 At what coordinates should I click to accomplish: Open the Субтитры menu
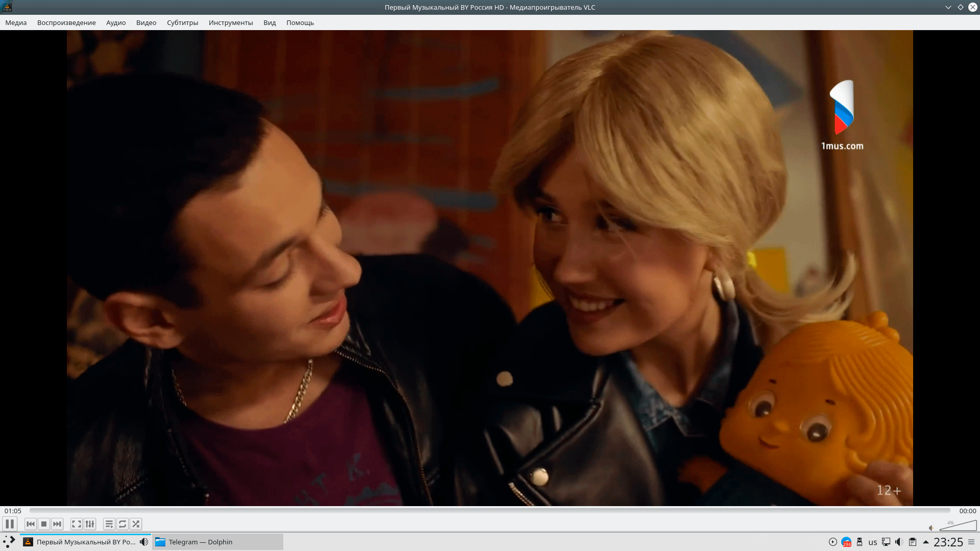pyautogui.click(x=182, y=22)
